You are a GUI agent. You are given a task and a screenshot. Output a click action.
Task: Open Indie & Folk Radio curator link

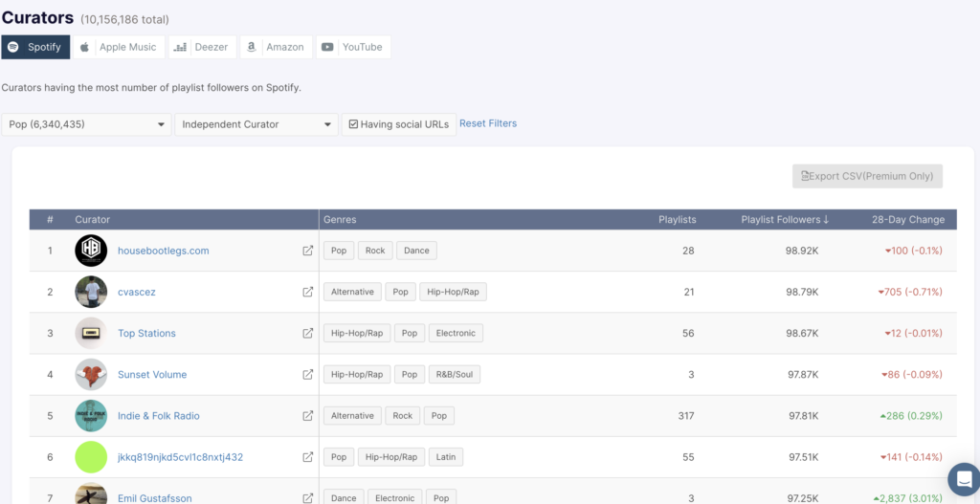click(x=159, y=415)
